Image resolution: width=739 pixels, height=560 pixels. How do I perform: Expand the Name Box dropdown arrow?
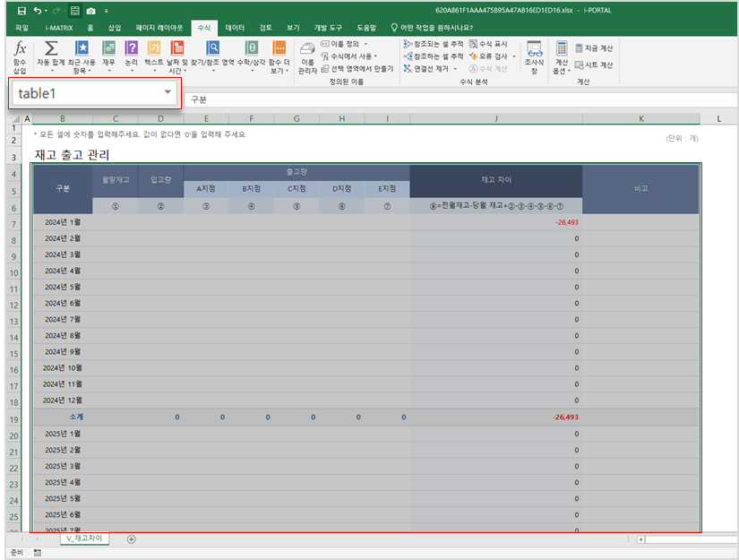click(168, 93)
